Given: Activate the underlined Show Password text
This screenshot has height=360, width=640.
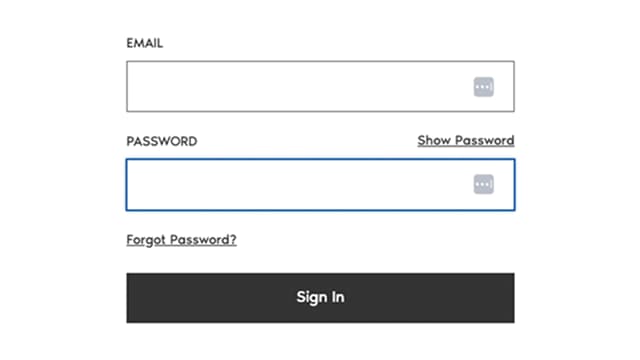Looking at the screenshot, I should click(x=466, y=140).
